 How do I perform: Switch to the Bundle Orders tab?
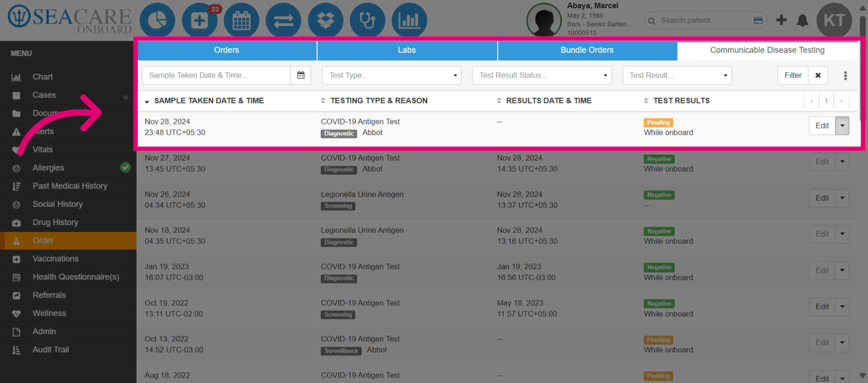587,50
